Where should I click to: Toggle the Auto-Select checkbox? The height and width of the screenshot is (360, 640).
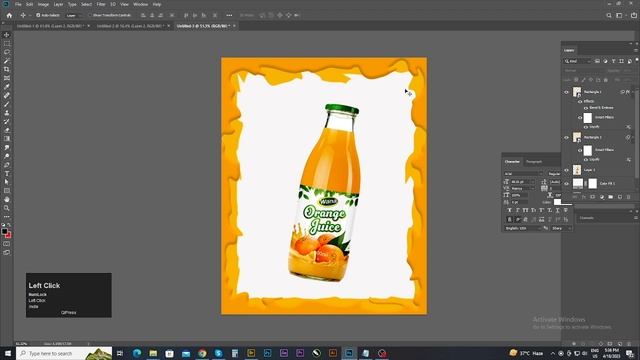coord(38,16)
